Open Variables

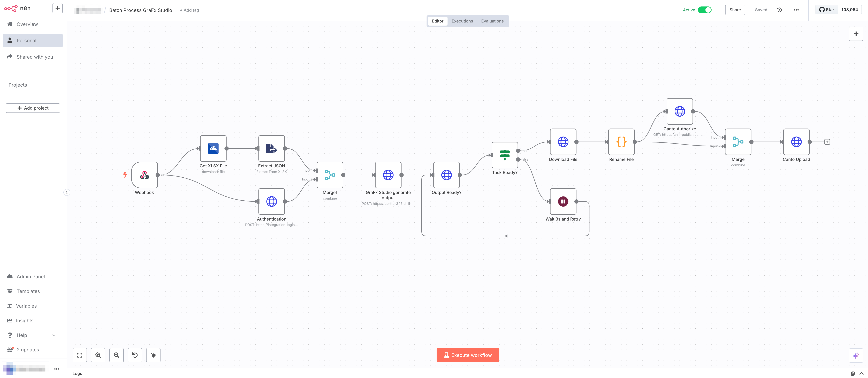[33, 306]
